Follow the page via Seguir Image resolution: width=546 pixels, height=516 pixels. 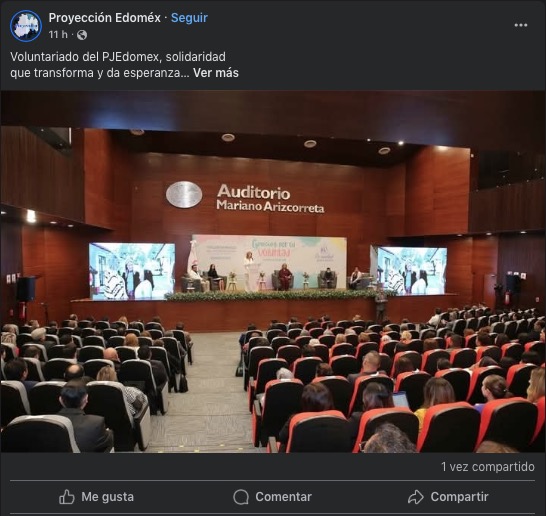pos(189,18)
